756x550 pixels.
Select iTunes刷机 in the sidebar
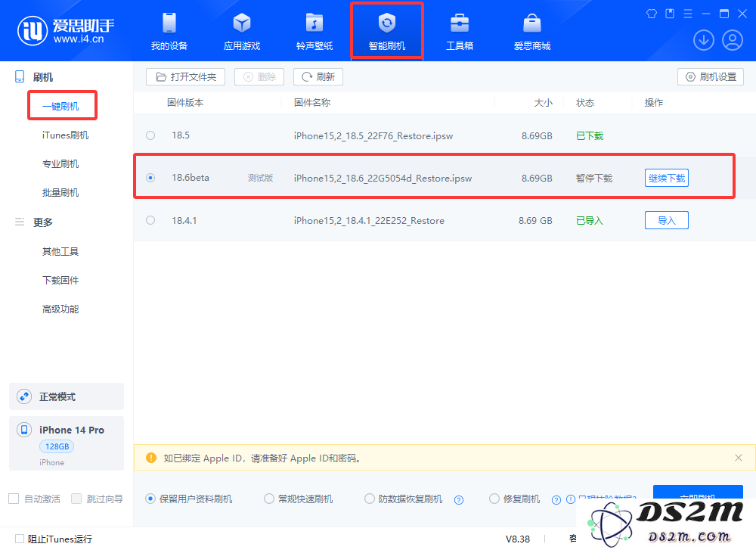pos(65,135)
